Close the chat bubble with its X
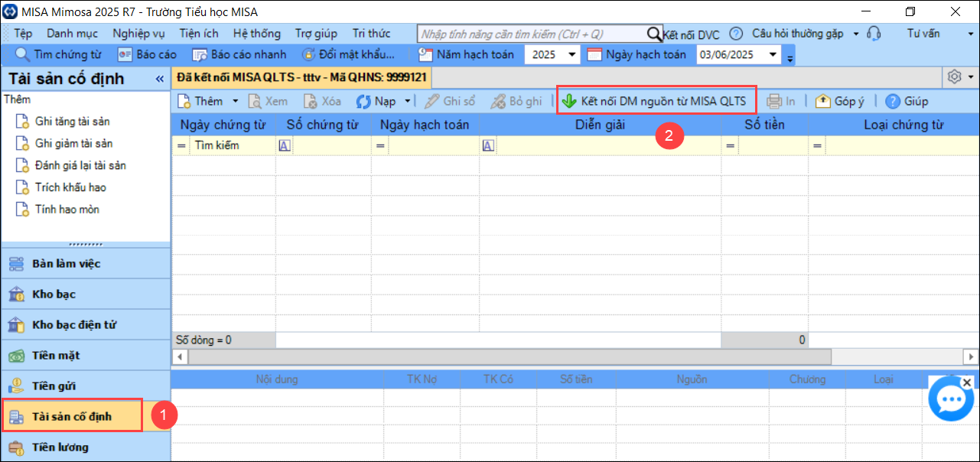This screenshot has width=980, height=462. coord(967,382)
